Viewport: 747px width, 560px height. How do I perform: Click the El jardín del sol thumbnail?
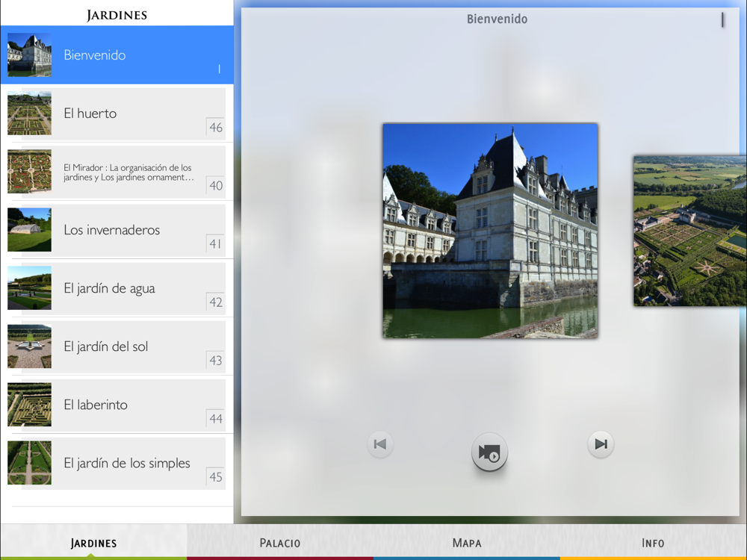coord(30,346)
